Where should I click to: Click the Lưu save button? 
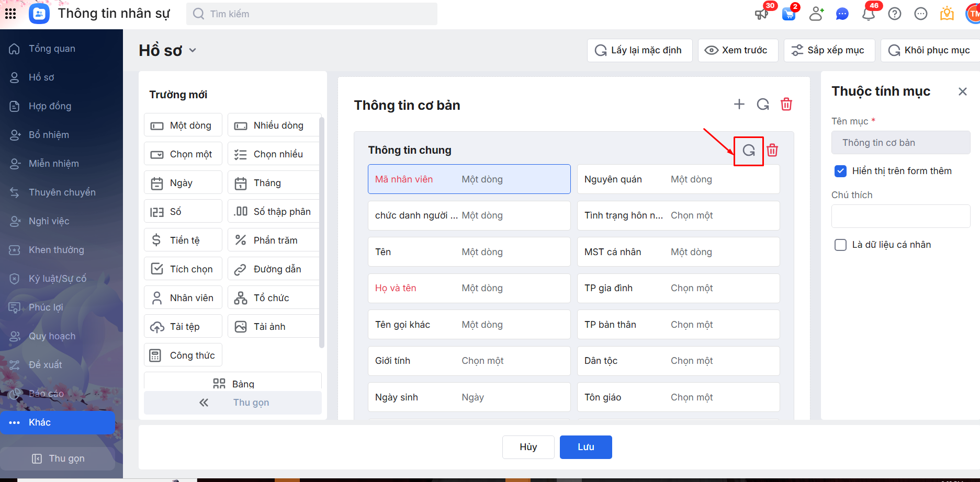[586, 447]
